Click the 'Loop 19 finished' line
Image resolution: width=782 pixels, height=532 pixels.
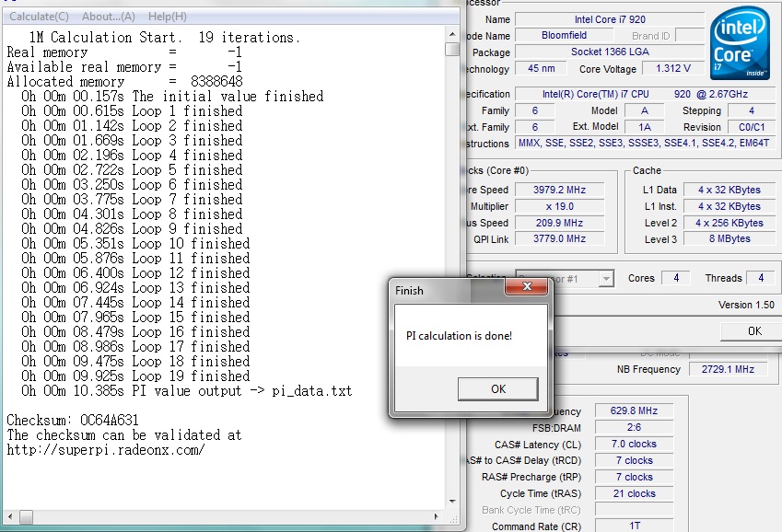pos(135,376)
